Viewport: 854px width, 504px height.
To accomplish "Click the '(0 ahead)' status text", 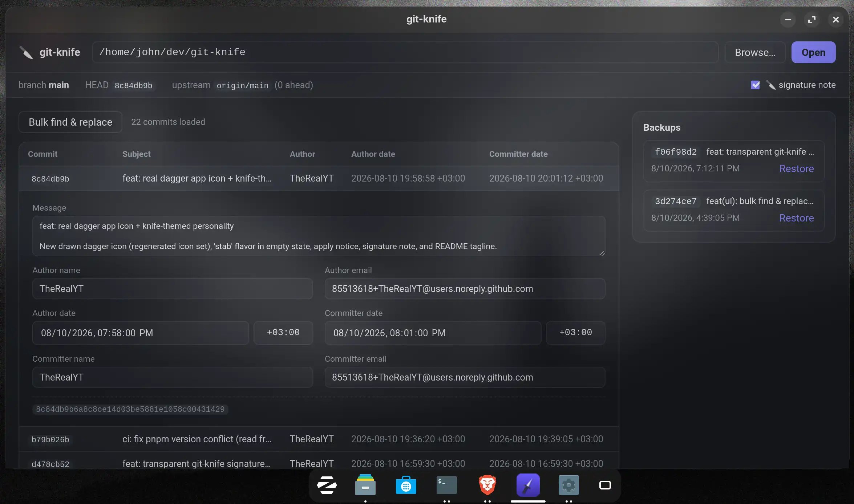I will tap(294, 85).
